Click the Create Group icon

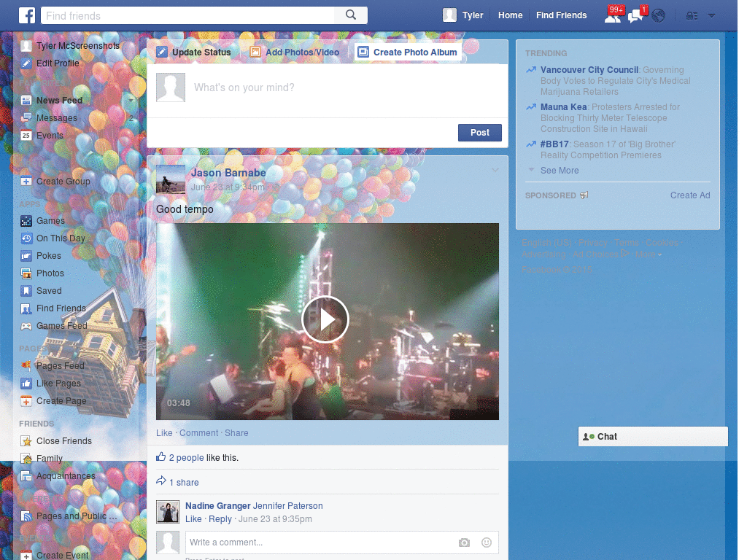tap(26, 182)
